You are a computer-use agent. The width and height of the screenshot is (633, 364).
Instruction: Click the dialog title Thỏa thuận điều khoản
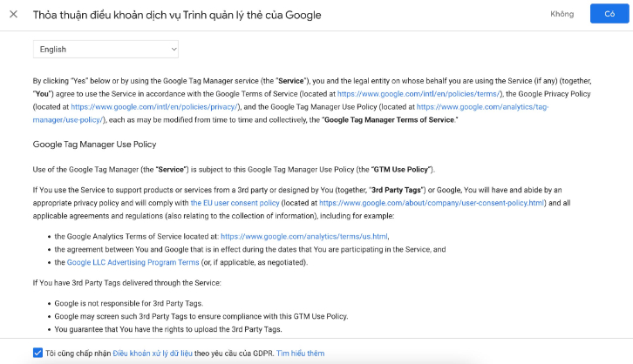point(177,15)
